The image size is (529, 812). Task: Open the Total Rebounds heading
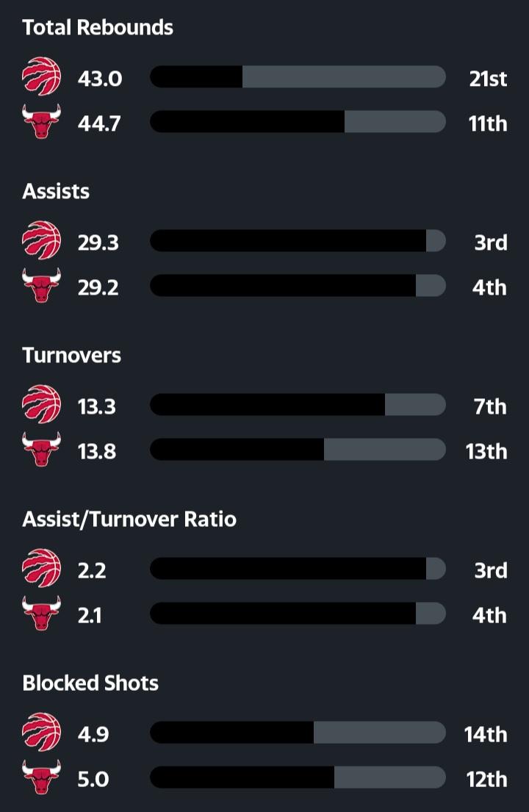pyautogui.click(x=98, y=28)
